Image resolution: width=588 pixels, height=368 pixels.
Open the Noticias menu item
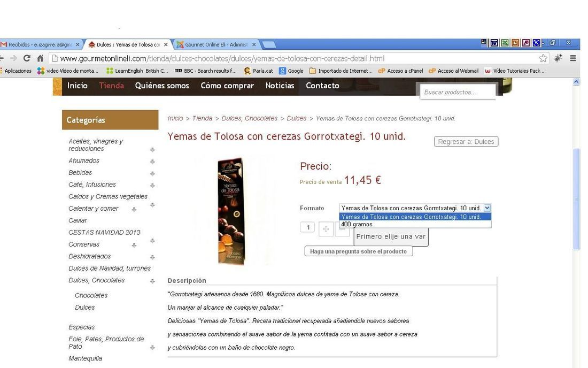[x=280, y=86]
